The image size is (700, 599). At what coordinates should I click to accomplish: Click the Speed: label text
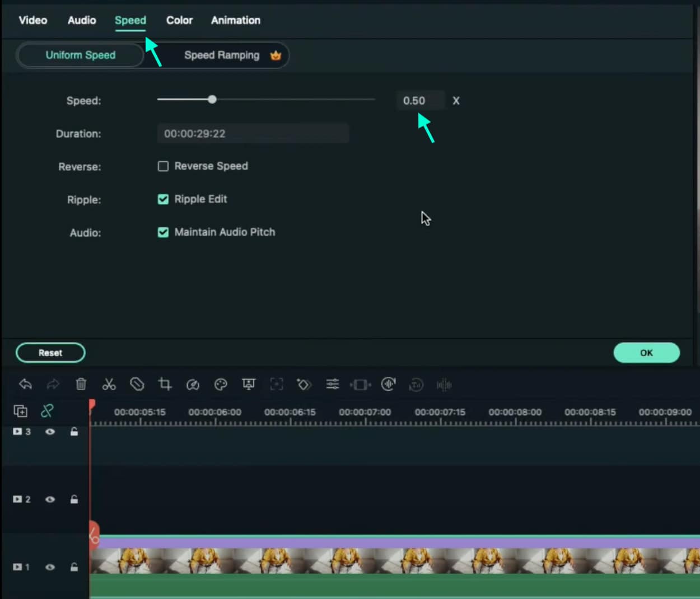pyautogui.click(x=83, y=101)
